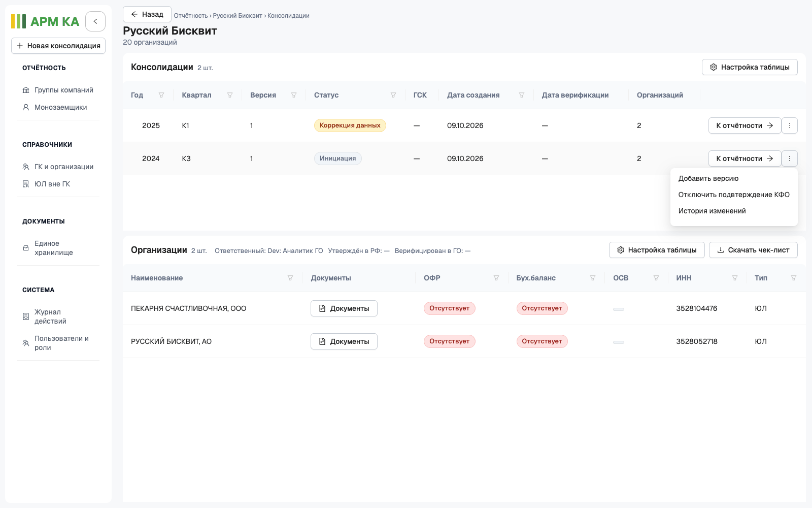812x508 pixels.
Task: Filter organizations by ИНН
Action: pos(735,278)
